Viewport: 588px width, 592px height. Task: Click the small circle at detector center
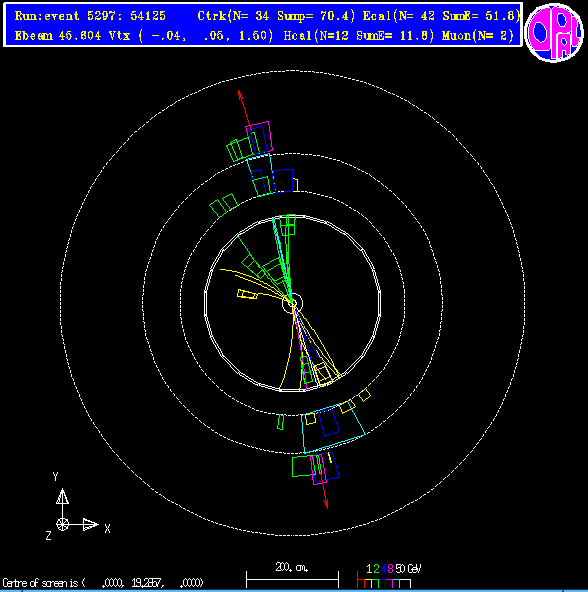pyautogui.click(x=292, y=303)
